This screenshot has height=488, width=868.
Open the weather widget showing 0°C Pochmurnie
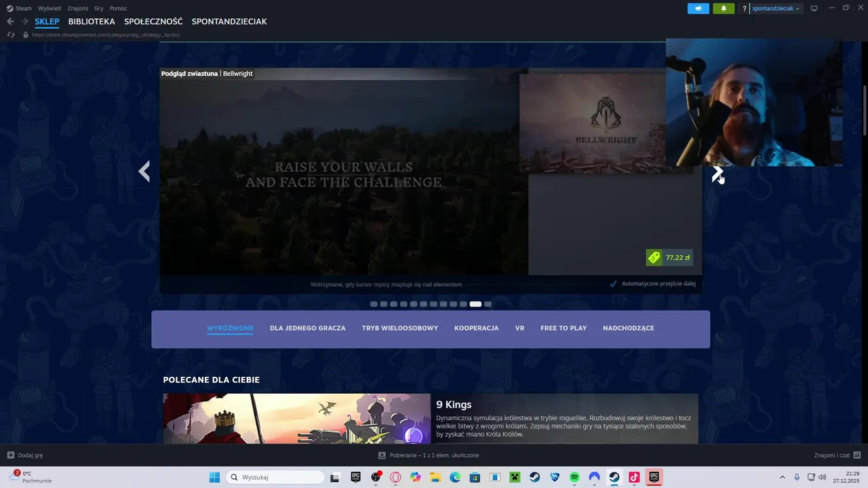(x=31, y=477)
